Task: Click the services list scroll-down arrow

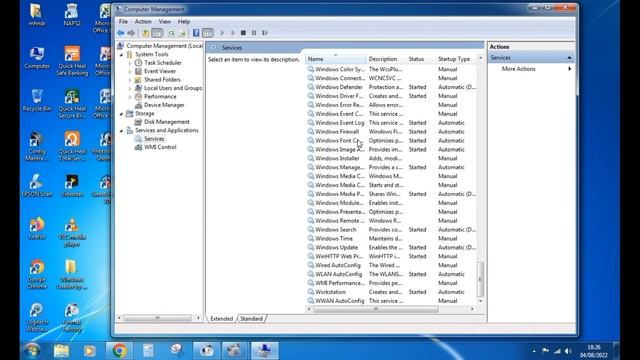Action: pos(480,301)
